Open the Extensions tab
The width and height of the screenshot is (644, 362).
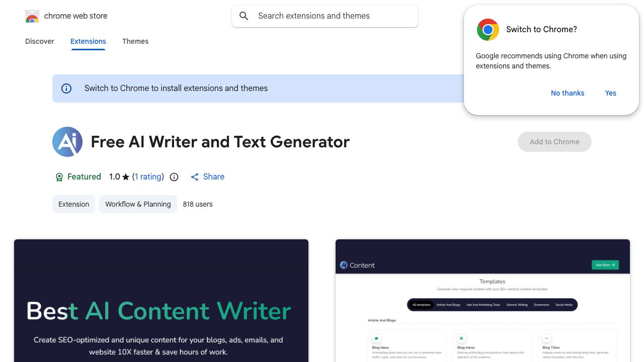[88, 41]
